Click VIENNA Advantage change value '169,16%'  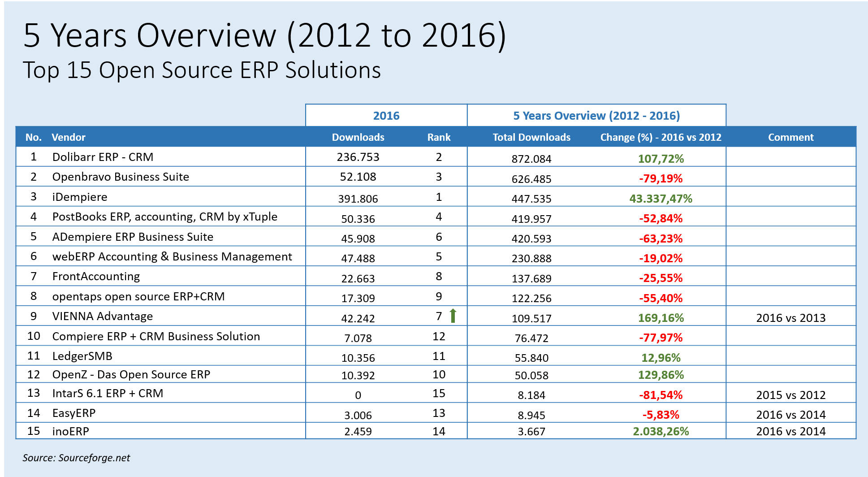pos(661,318)
